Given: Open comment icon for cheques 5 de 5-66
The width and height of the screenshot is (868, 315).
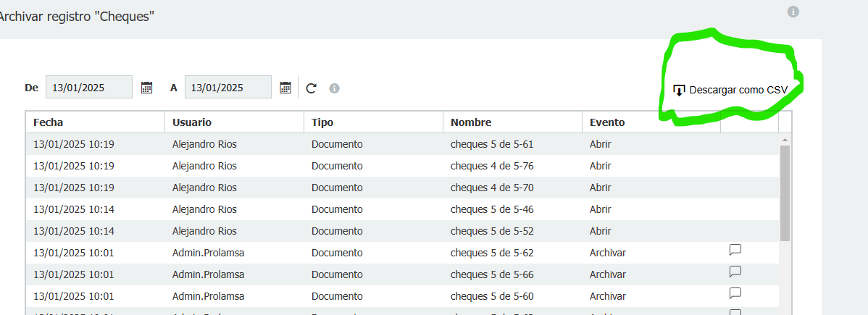Looking at the screenshot, I should pos(735,272).
